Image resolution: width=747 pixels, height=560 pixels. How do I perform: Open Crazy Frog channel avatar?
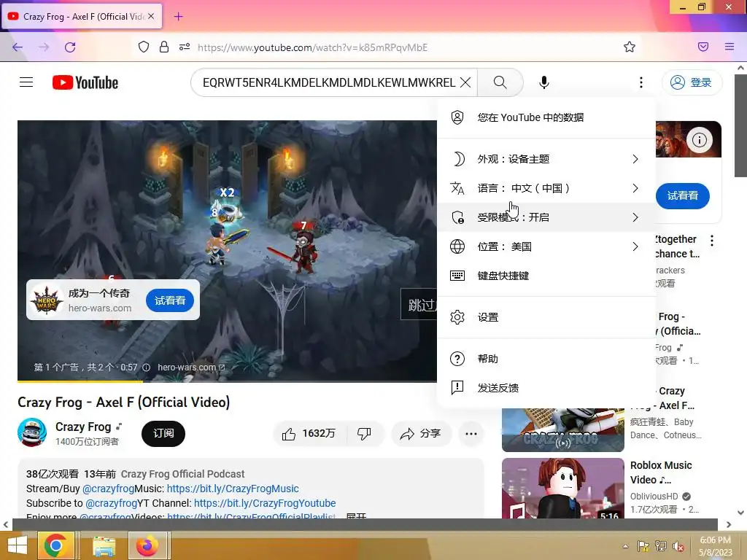pos(32,432)
